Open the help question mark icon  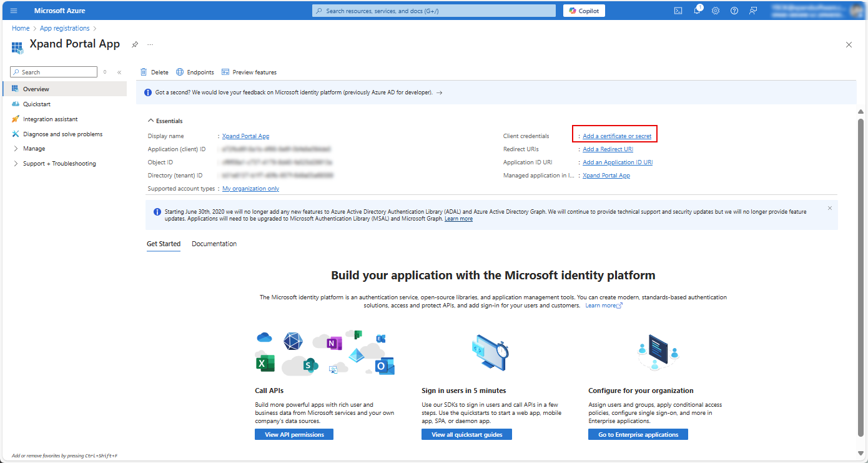click(734, 11)
